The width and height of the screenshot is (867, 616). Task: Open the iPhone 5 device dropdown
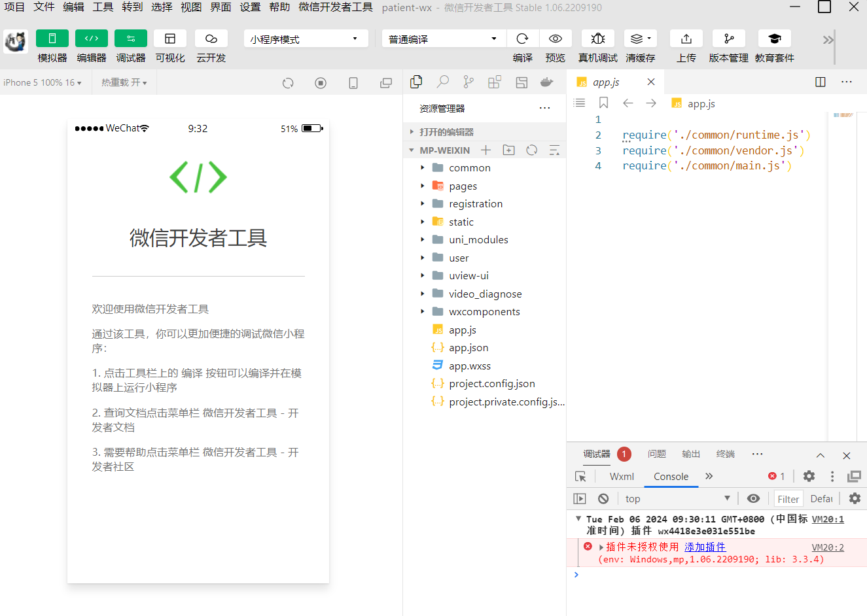coord(43,82)
